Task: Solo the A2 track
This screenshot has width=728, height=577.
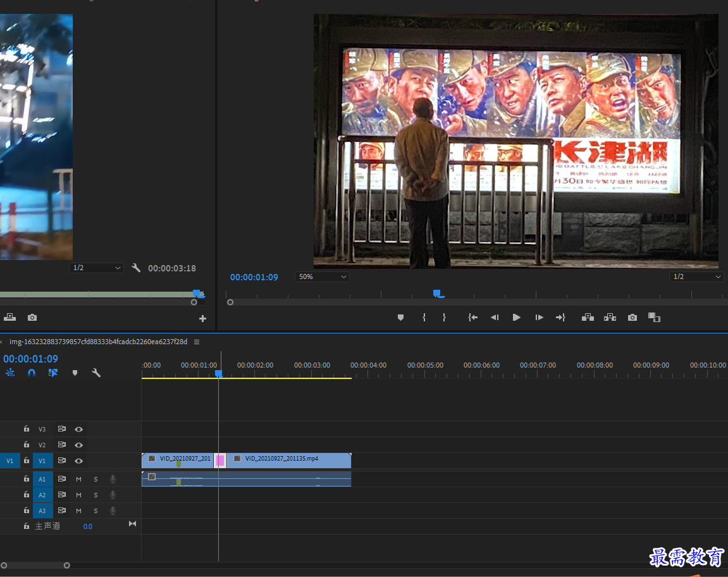Action: [96, 495]
